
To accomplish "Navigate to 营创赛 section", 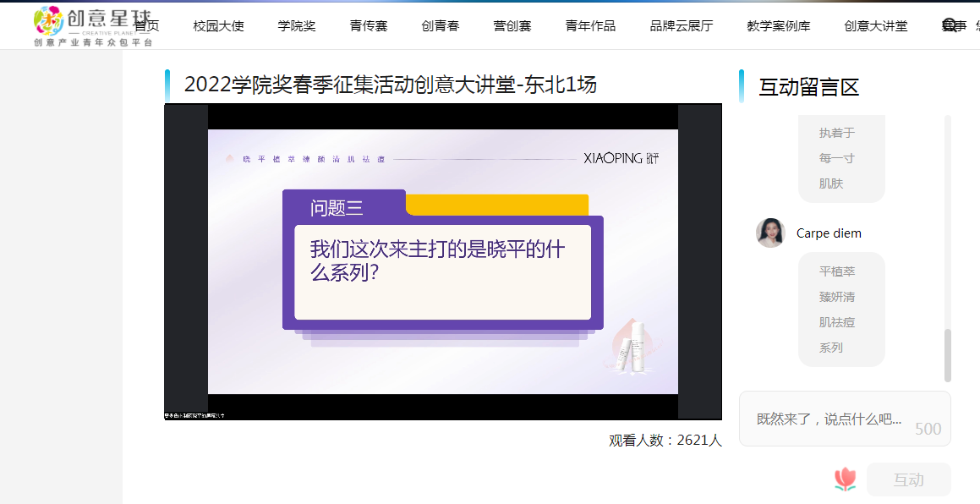I will tap(512, 25).
